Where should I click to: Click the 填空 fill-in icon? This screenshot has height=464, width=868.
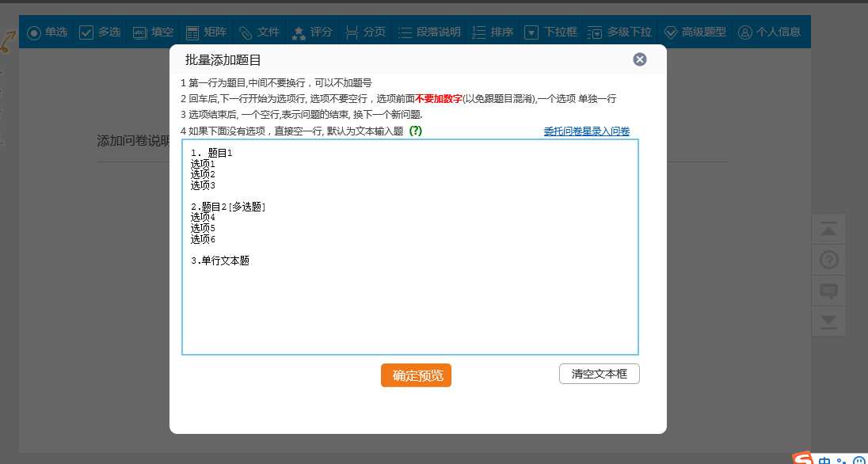[x=140, y=33]
